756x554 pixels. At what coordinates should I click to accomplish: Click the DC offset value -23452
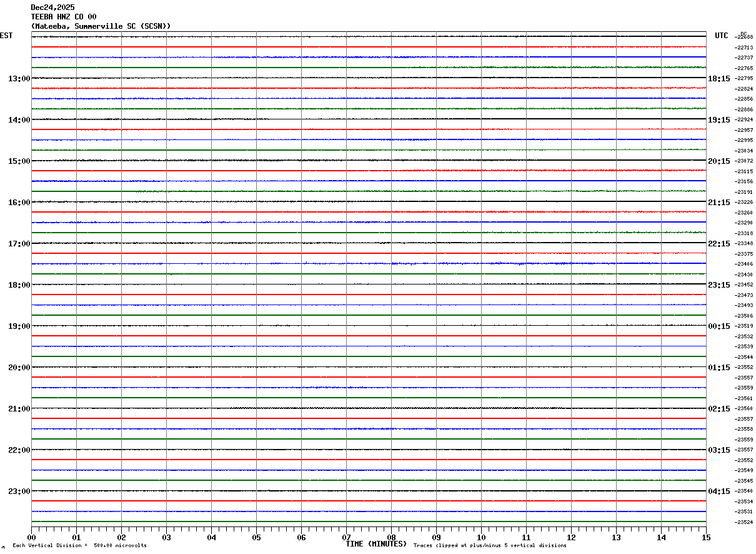pyautogui.click(x=744, y=285)
